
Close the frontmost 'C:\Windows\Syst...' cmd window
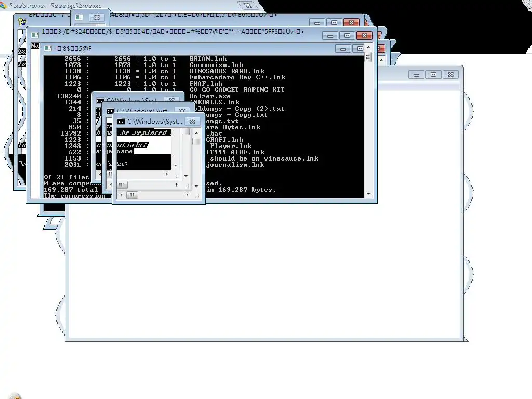(x=192, y=121)
